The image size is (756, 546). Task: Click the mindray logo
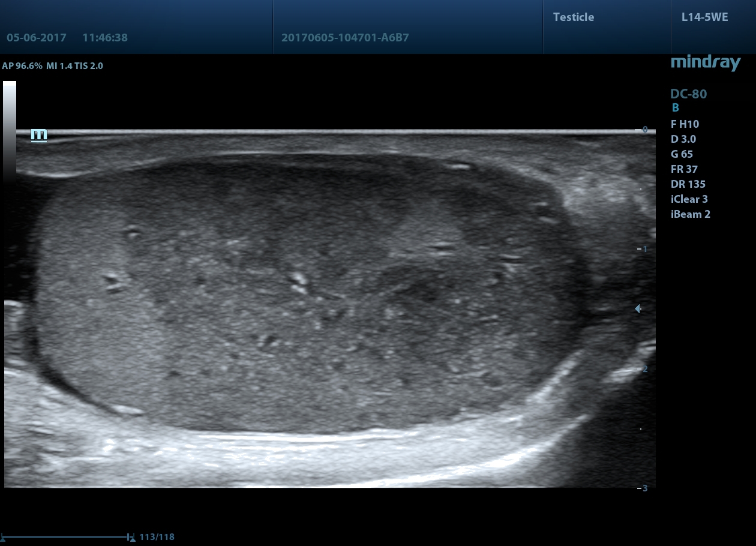[x=706, y=62]
